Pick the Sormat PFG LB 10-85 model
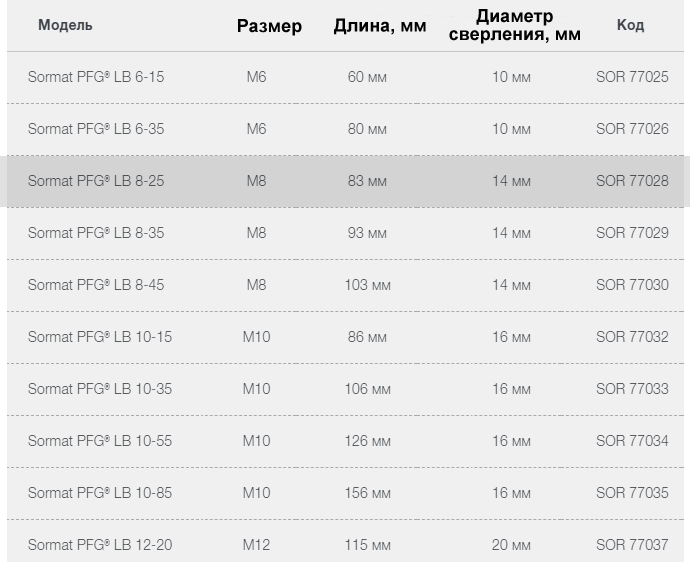 pos(100,493)
